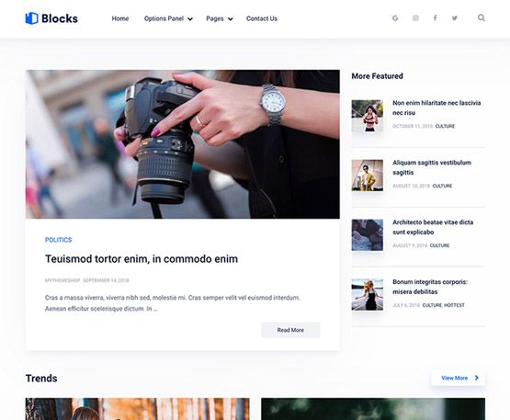The height and width of the screenshot is (420, 510).
Task: Open the Facebook social icon
Action: coord(435,18)
